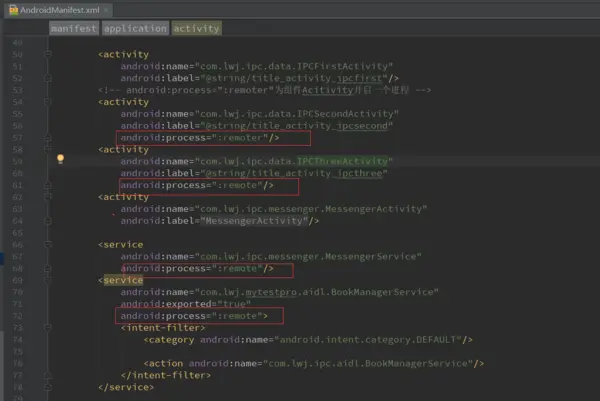Click the category.DEFAULT name value
Screen dimensions: 600x401
click(x=370, y=339)
